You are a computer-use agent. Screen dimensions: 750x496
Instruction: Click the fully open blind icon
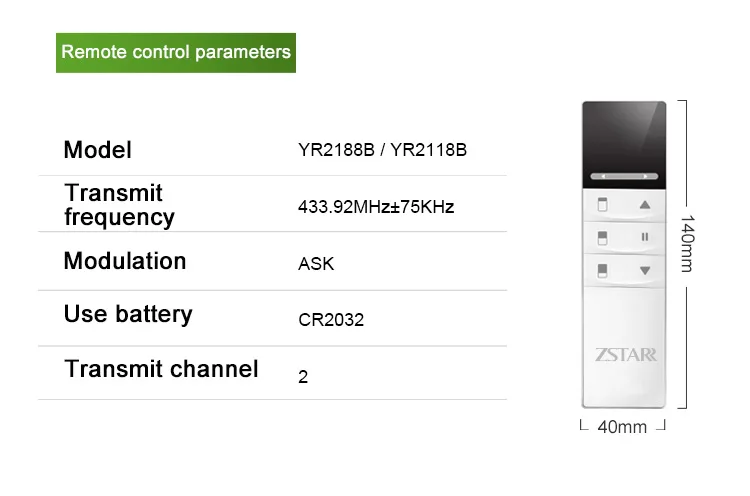coord(604,205)
